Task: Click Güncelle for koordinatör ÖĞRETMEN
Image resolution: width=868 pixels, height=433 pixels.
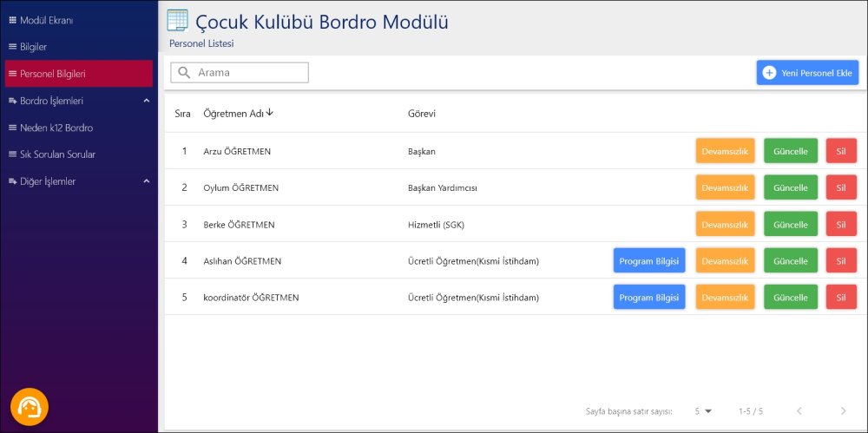Action: (x=791, y=298)
